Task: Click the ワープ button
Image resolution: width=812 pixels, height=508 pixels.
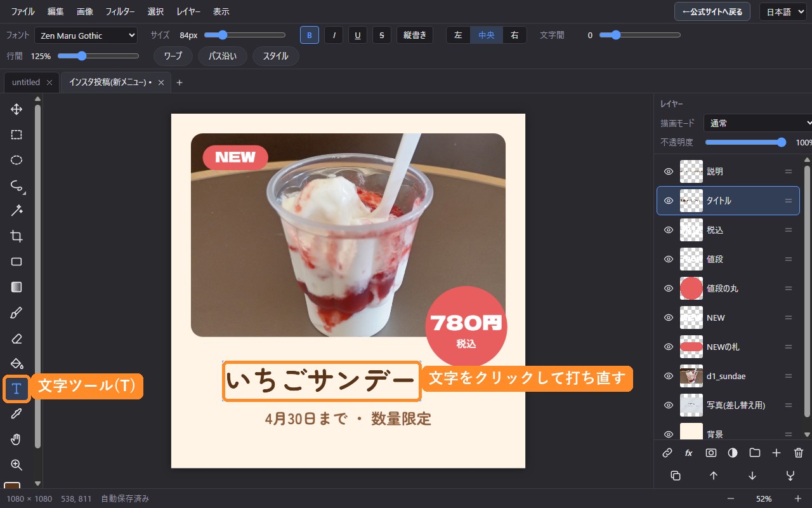Action: tap(173, 56)
